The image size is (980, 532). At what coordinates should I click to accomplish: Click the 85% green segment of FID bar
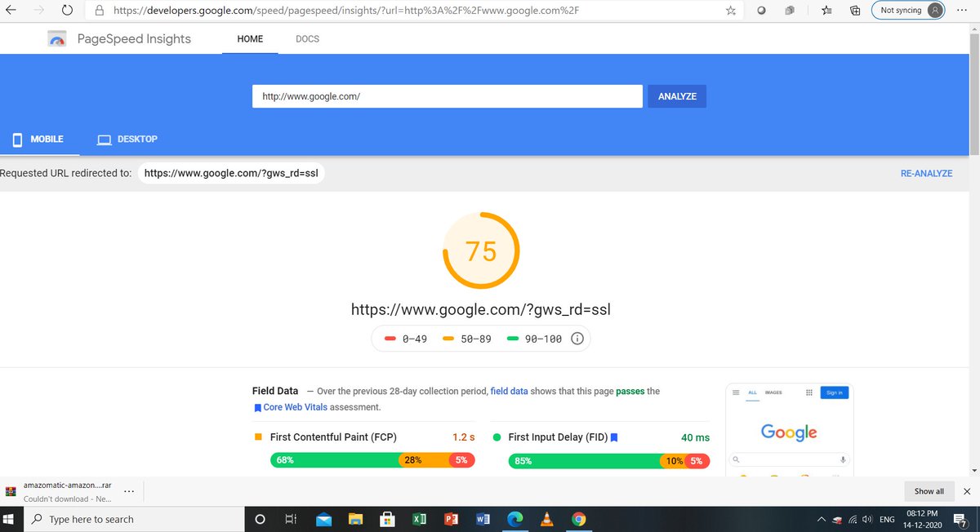585,461
